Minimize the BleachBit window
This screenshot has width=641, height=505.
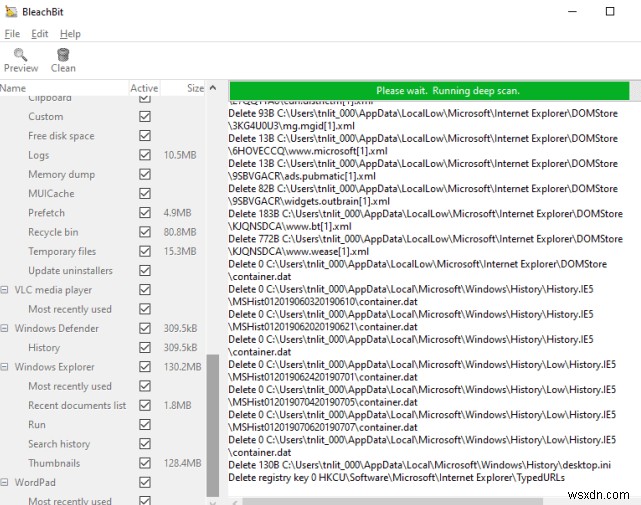point(572,11)
